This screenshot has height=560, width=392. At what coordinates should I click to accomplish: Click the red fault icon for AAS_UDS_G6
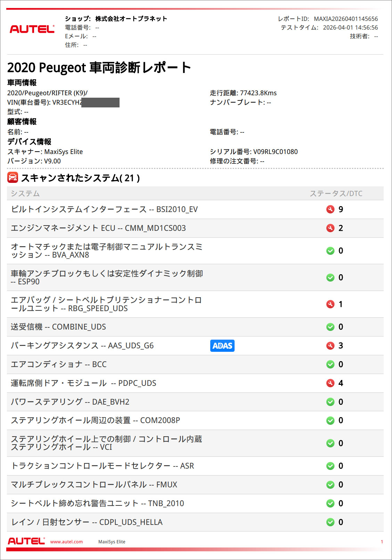330,346
